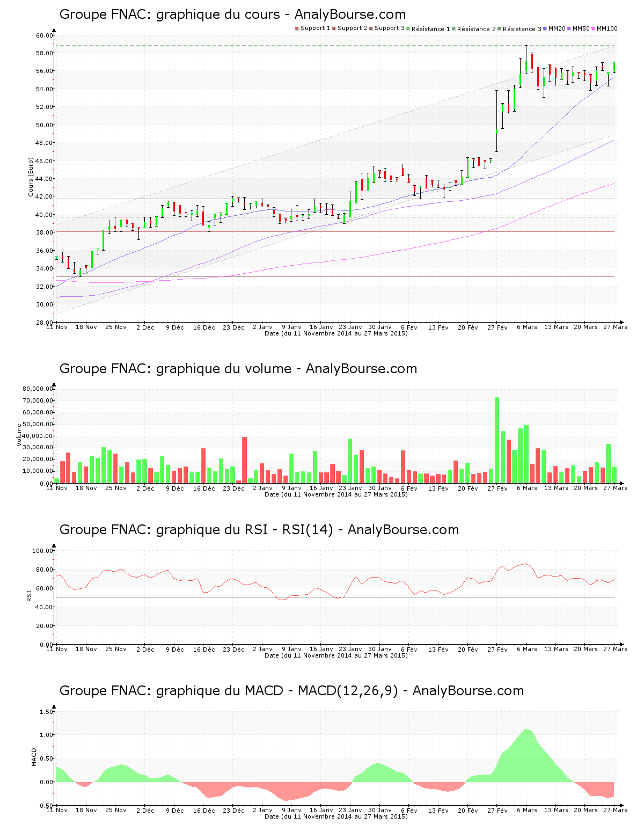
Task: Click the MM20 blue legend swatch
Action: pos(545,28)
